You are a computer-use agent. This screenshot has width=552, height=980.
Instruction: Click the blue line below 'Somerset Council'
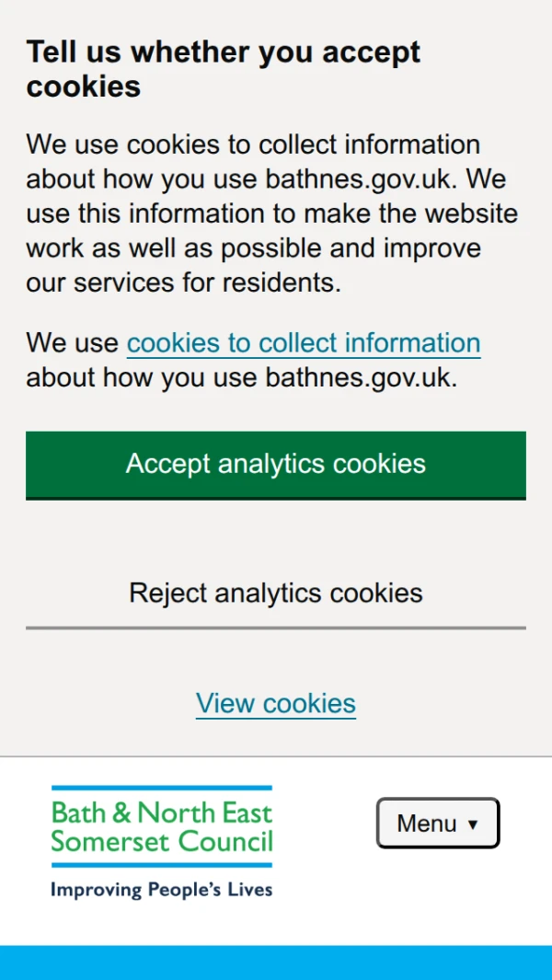[x=162, y=865]
